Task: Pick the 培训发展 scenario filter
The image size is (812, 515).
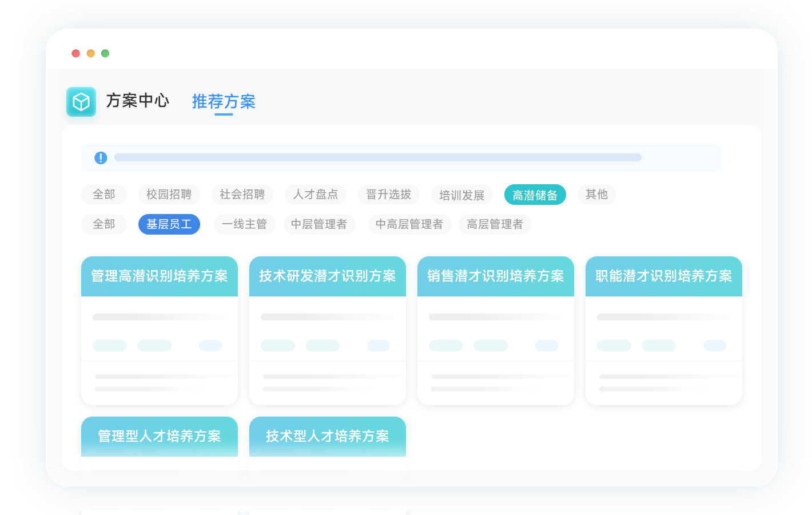Action: (461, 195)
